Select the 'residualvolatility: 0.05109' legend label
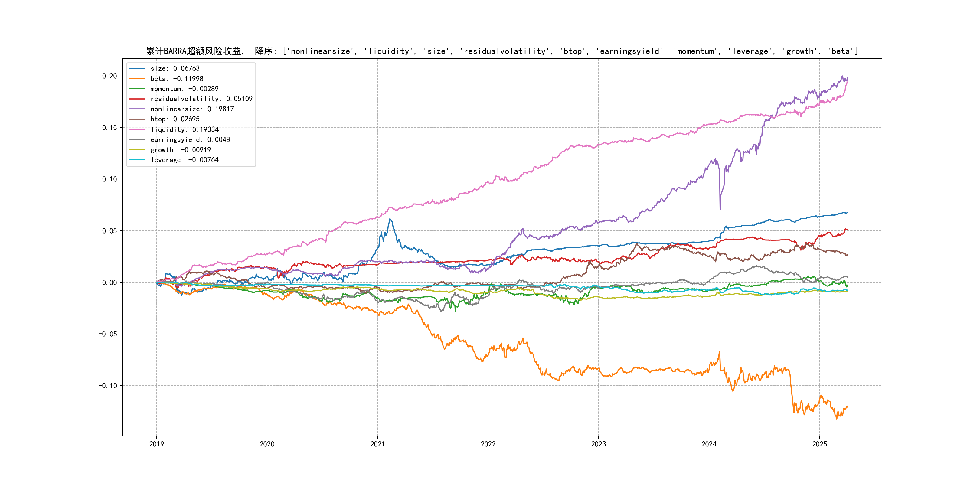This screenshot has width=980, height=490. [x=201, y=99]
